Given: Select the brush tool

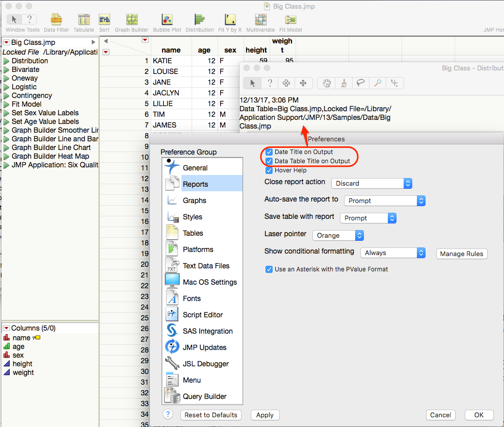Looking at the screenshot, I should [x=343, y=83].
